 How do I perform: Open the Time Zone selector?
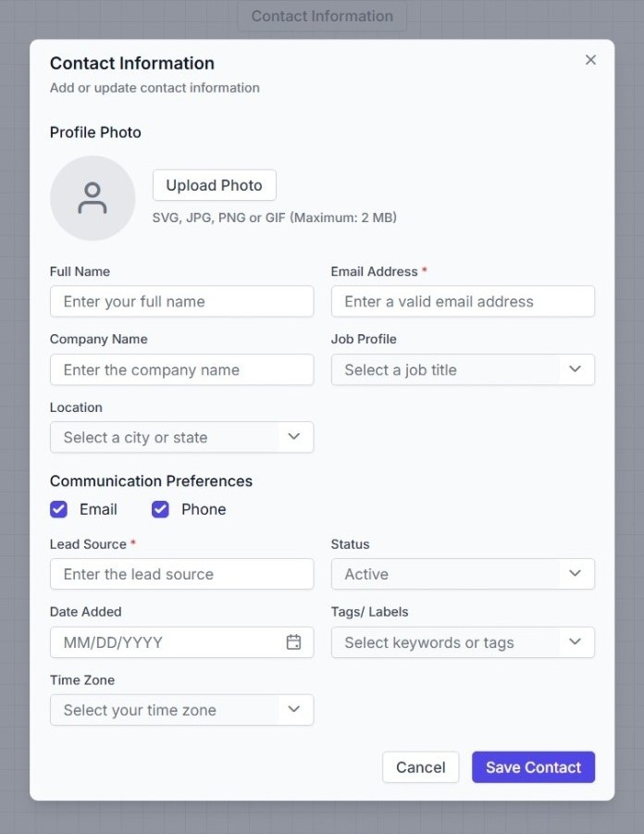[x=181, y=710]
